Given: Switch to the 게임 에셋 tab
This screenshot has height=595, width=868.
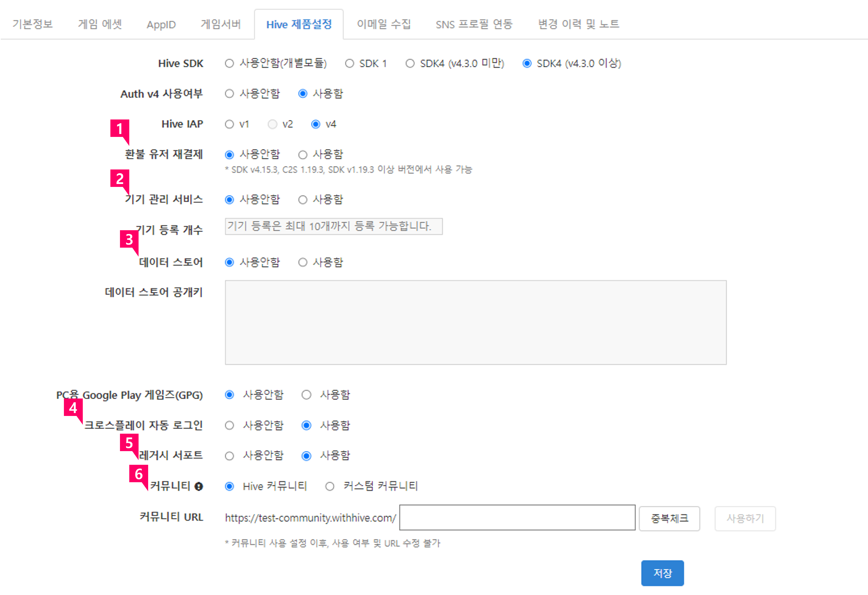Looking at the screenshot, I should pos(100,24).
